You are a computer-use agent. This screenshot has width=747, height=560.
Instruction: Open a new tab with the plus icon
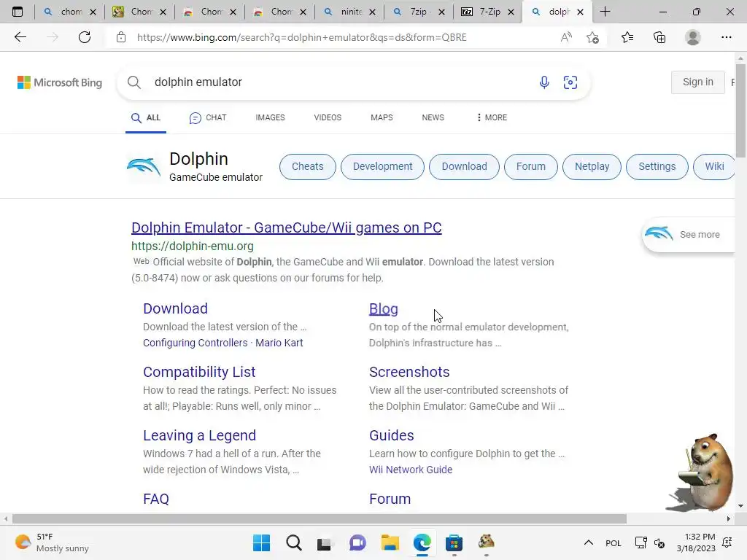pyautogui.click(x=605, y=12)
